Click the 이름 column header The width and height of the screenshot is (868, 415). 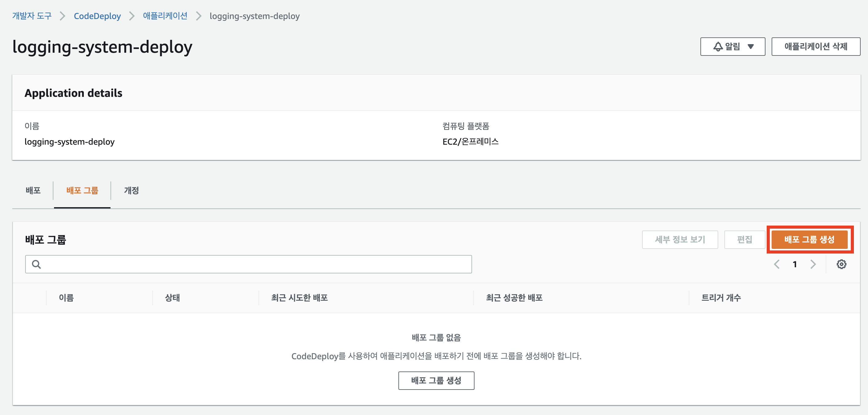pos(66,298)
